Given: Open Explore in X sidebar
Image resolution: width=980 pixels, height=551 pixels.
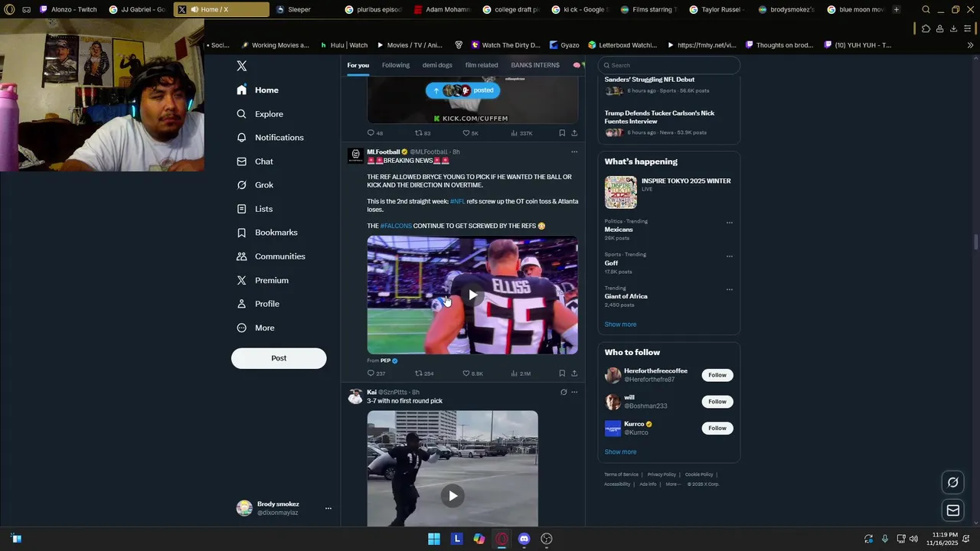Looking at the screenshot, I should [260, 114].
